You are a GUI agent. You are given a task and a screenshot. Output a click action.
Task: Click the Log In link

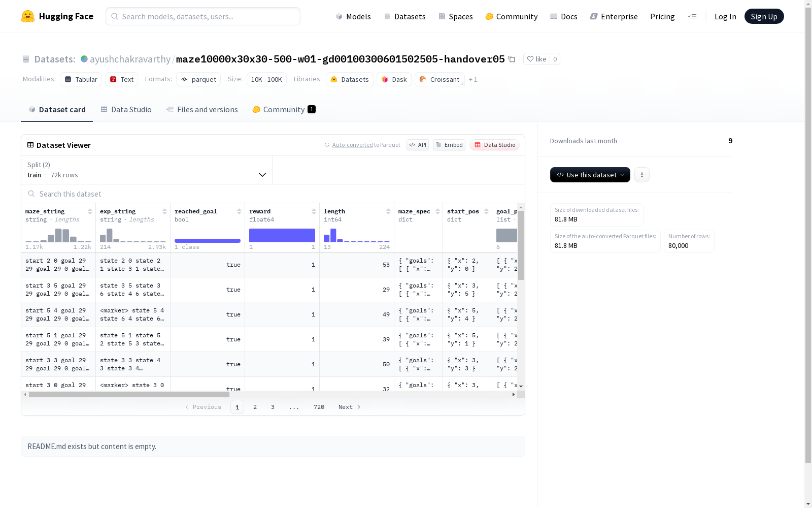point(725,16)
